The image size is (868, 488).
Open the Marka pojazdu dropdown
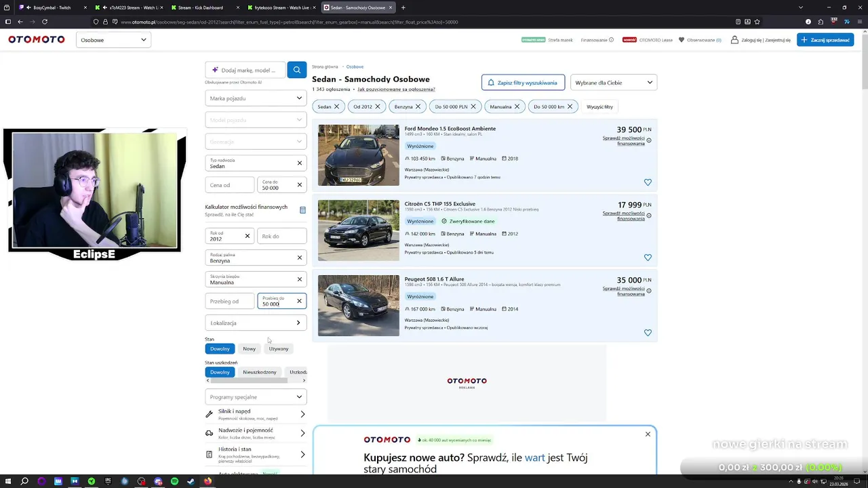(256, 98)
